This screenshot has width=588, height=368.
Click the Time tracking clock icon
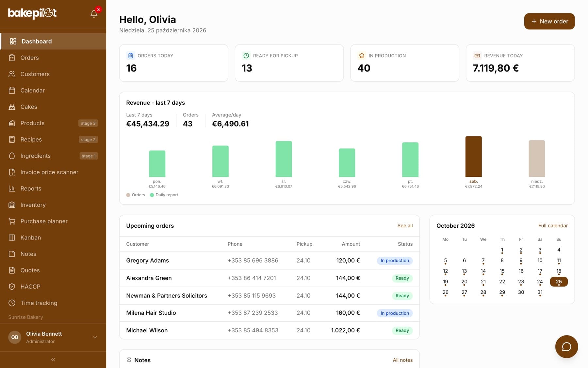coord(12,303)
